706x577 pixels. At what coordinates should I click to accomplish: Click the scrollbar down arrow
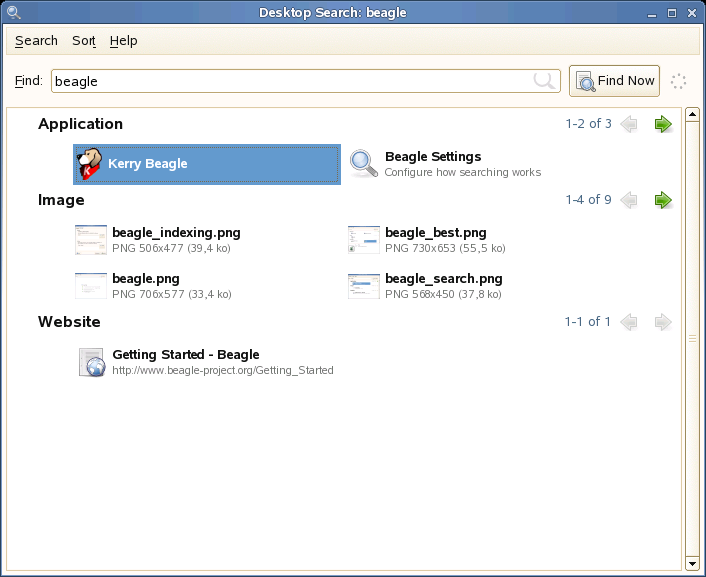(692, 563)
